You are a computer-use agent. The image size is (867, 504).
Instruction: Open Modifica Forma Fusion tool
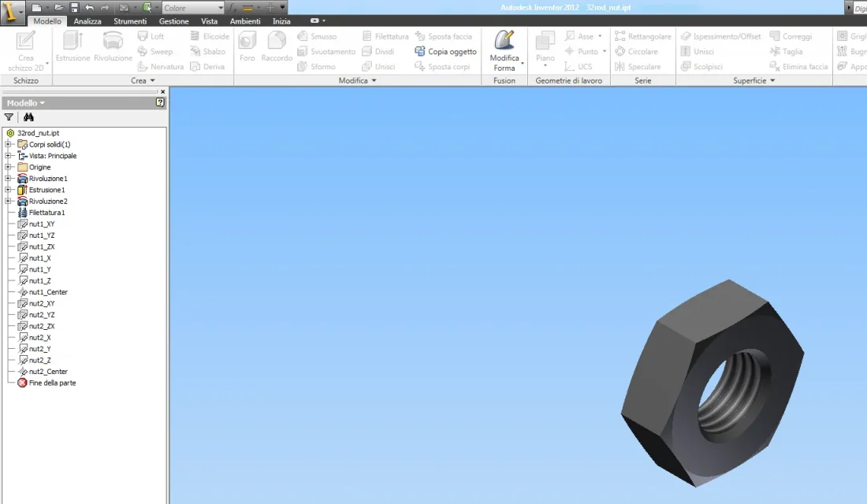(504, 51)
